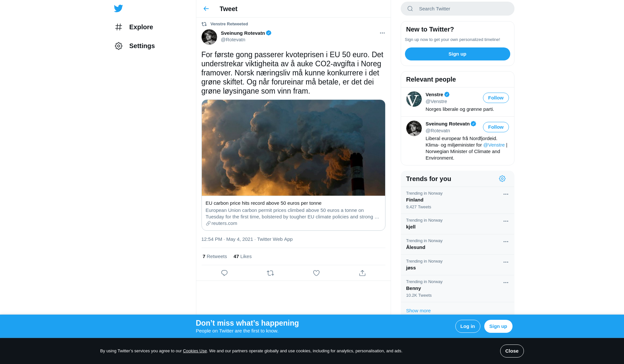Open the Ålesund trend
624x364 pixels.
tap(458, 244)
